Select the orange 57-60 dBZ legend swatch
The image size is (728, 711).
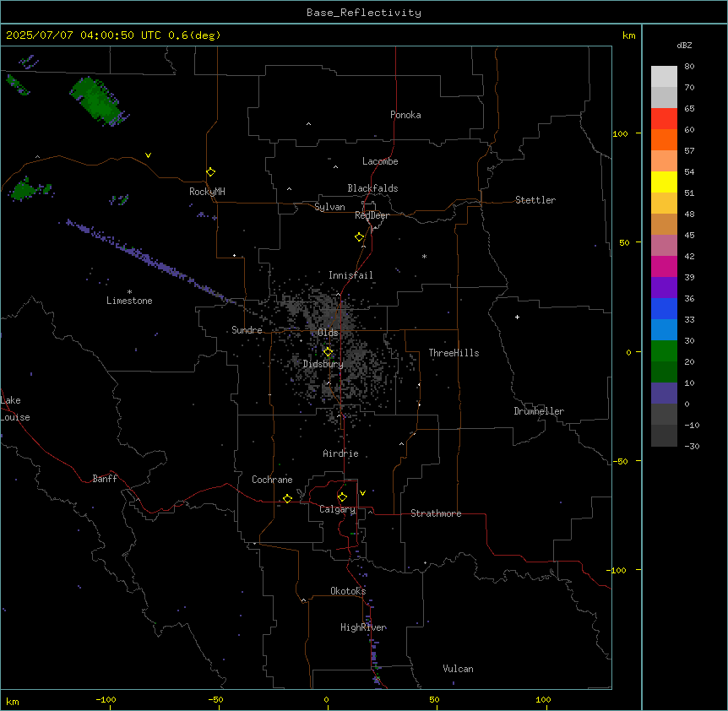[x=664, y=139]
